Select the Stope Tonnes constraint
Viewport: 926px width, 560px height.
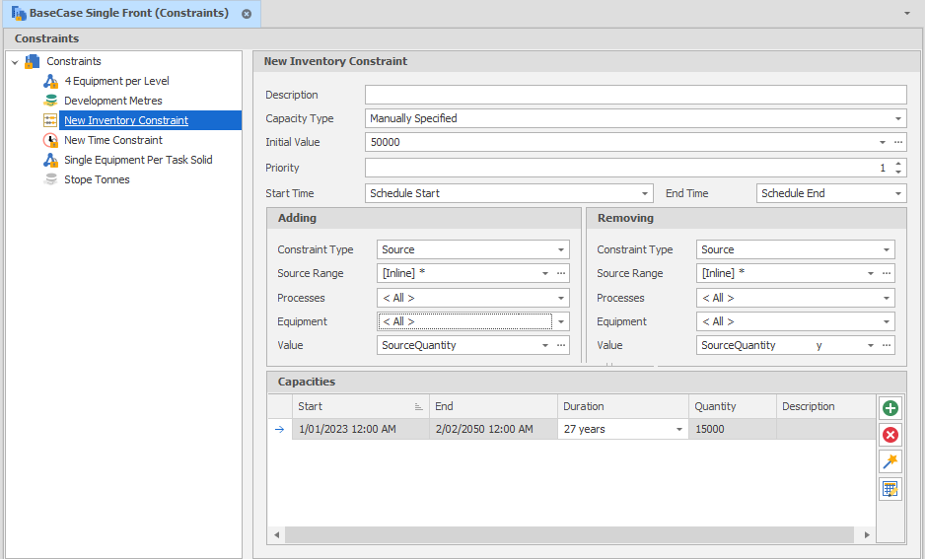tap(97, 179)
